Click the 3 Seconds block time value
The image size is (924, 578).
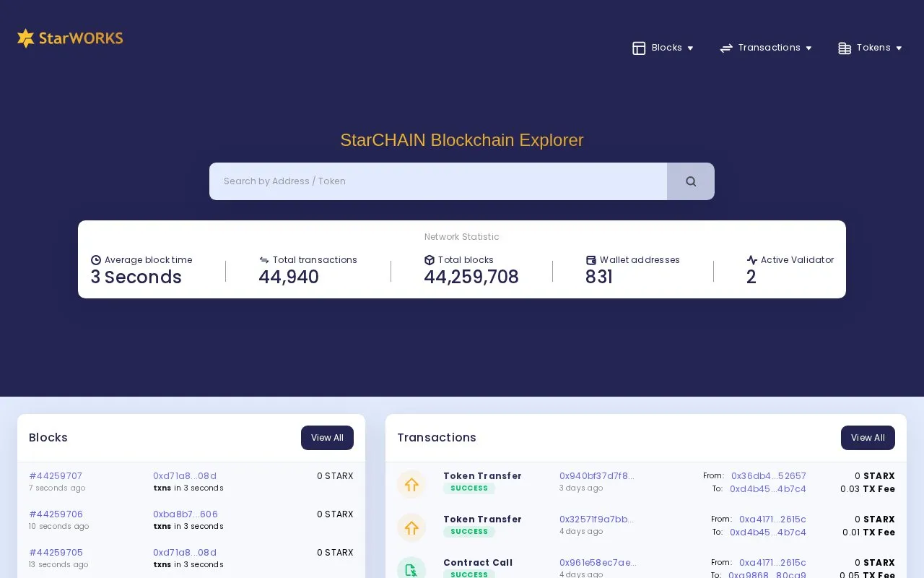pos(136,277)
